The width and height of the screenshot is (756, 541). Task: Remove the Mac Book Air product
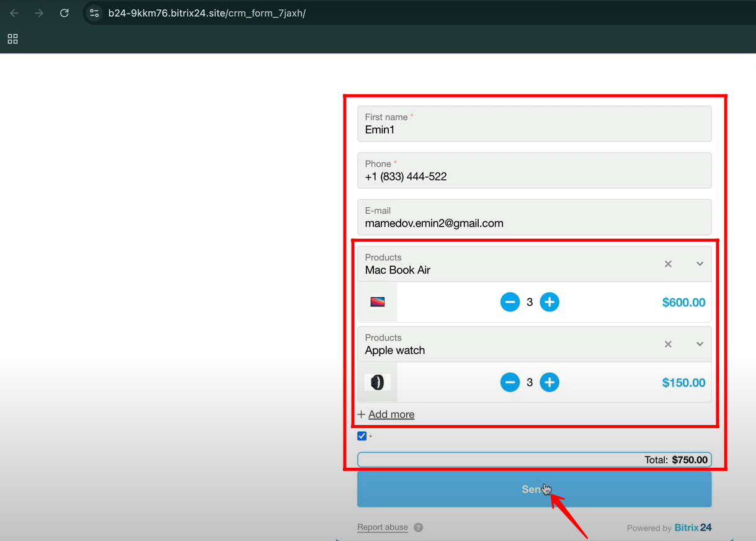coord(668,264)
